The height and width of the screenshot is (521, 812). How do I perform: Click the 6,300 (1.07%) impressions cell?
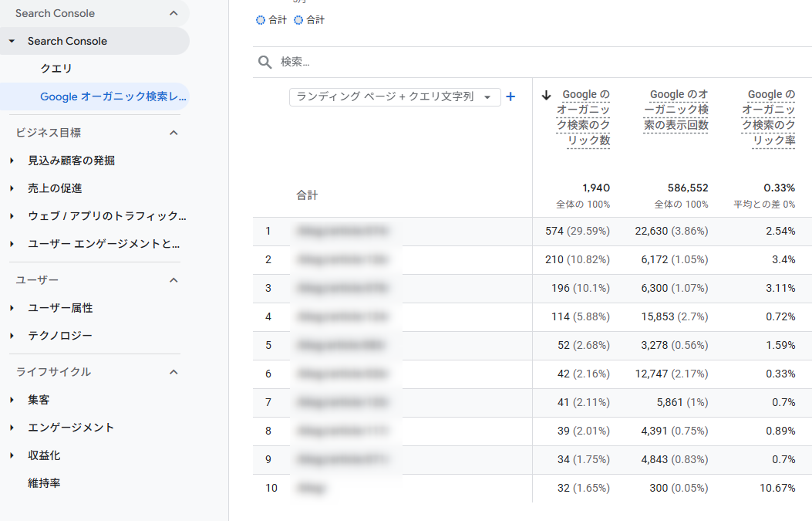[x=675, y=288]
